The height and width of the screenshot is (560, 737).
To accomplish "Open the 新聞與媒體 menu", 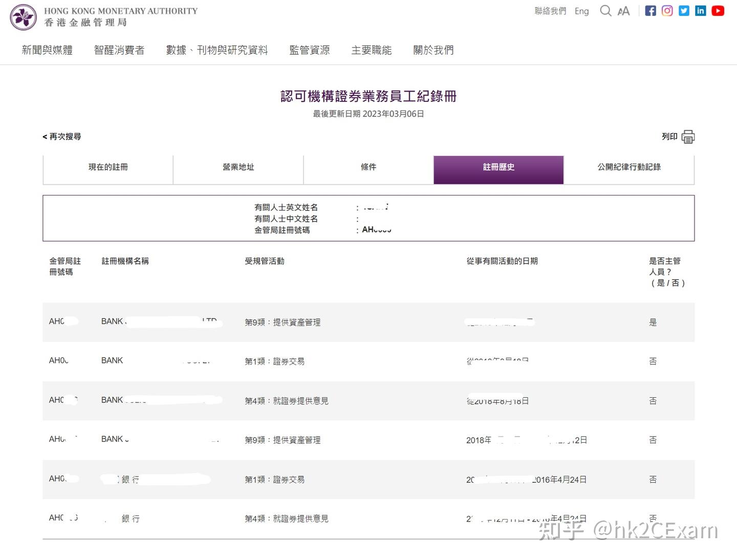I will (47, 50).
